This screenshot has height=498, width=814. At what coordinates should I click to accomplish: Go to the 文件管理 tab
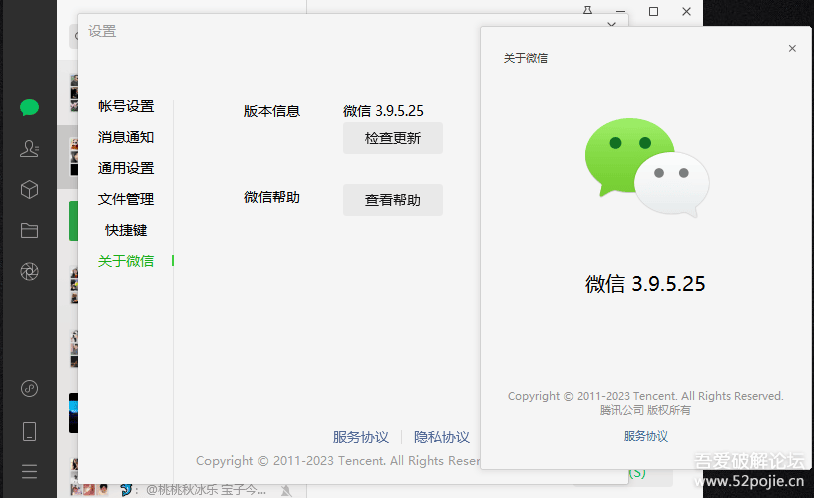click(x=126, y=199)
